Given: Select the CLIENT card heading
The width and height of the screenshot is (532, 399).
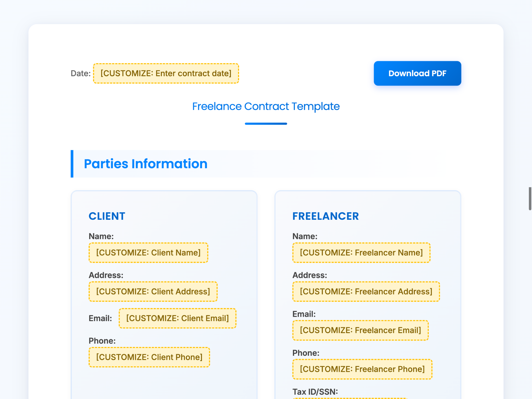Looking at the screenshot, I should [x=107, y=216].
